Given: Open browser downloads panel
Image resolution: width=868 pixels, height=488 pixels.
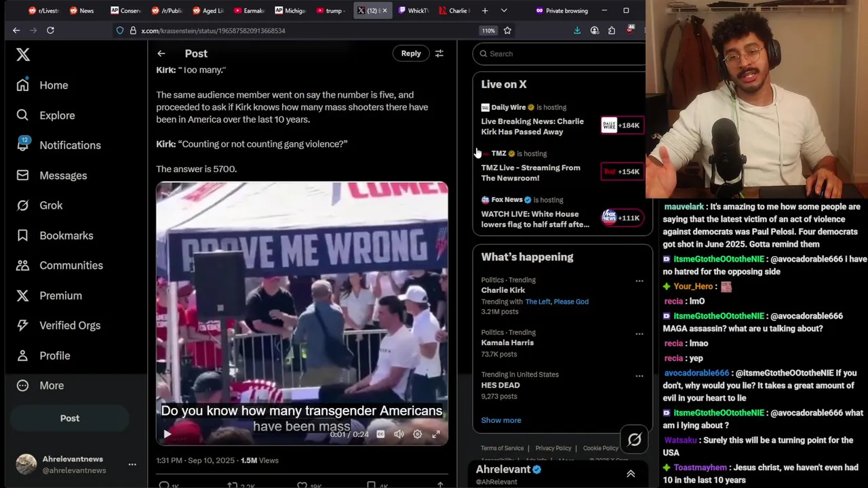Looking at the screenshot, I should 577,30.
